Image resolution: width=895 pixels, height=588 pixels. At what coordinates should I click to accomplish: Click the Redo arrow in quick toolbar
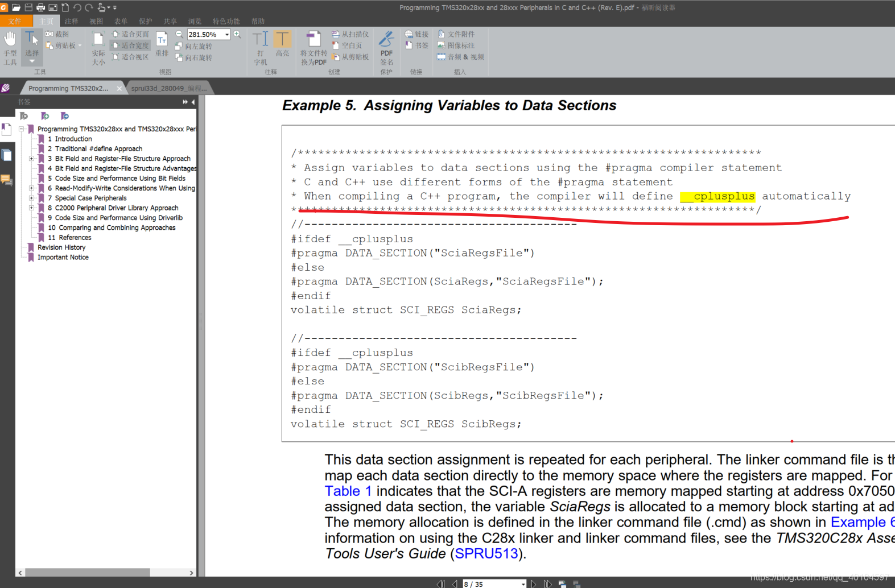(x=89, y=7)
